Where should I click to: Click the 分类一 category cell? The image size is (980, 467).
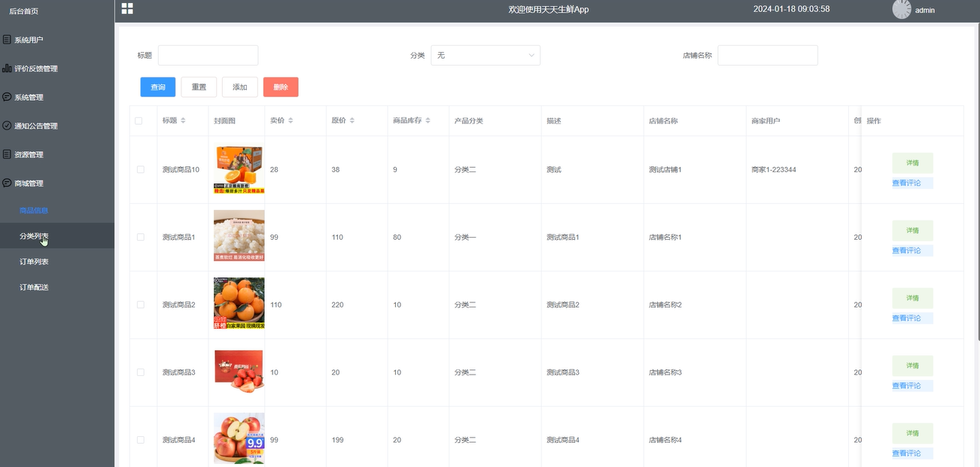[x=465, y=238]
